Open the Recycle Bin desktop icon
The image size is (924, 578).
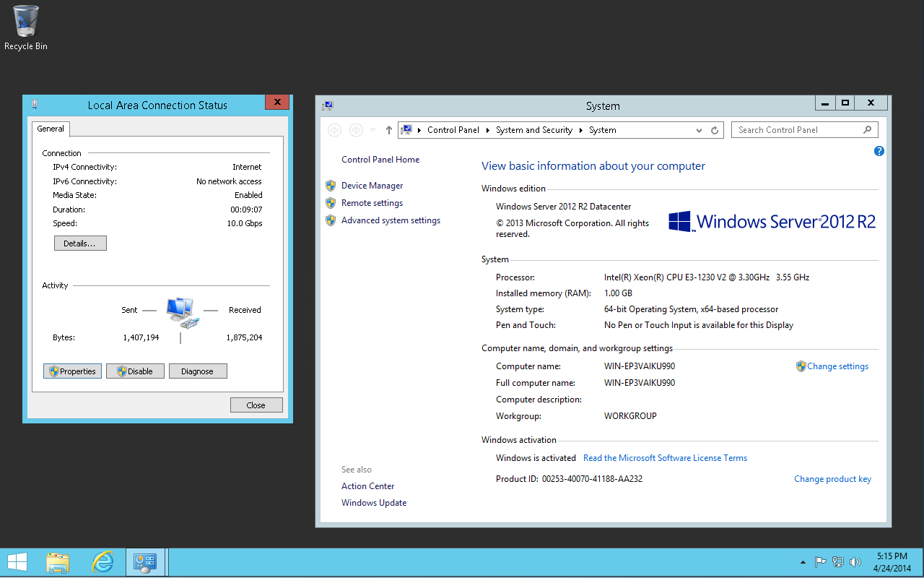coord(26,28)
